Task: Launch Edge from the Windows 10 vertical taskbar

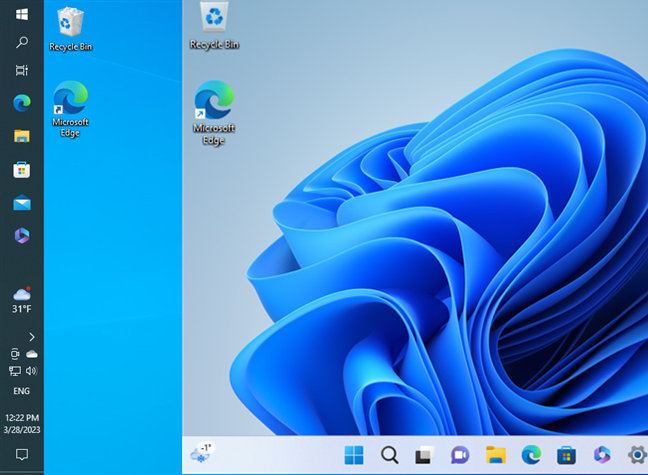Action: (22, 103)
